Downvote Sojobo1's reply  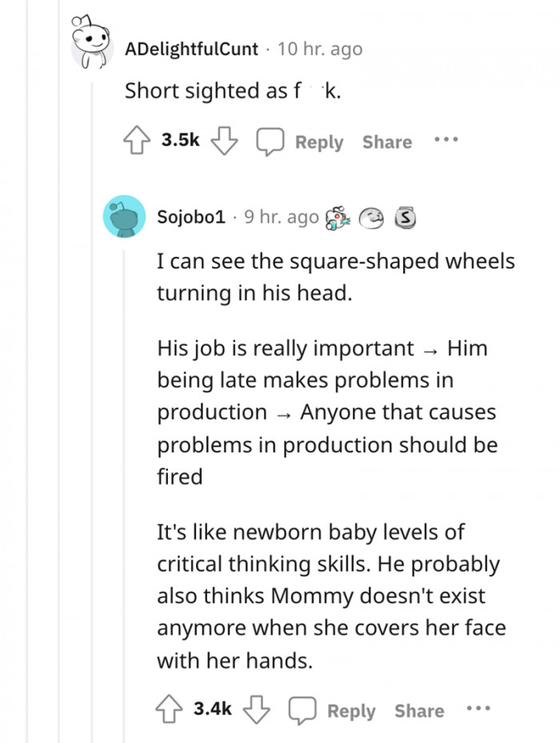[x=255, y=709]
